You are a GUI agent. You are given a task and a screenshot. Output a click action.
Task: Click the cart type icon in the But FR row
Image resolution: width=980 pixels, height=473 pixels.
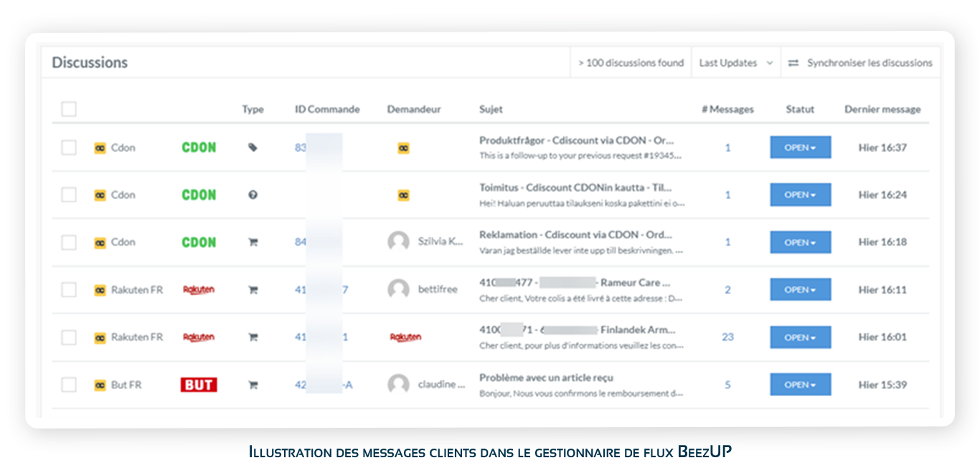point(253,385)
